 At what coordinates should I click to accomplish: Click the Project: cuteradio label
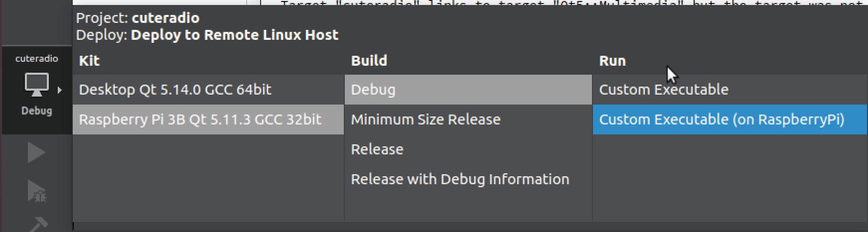[138, 18]
